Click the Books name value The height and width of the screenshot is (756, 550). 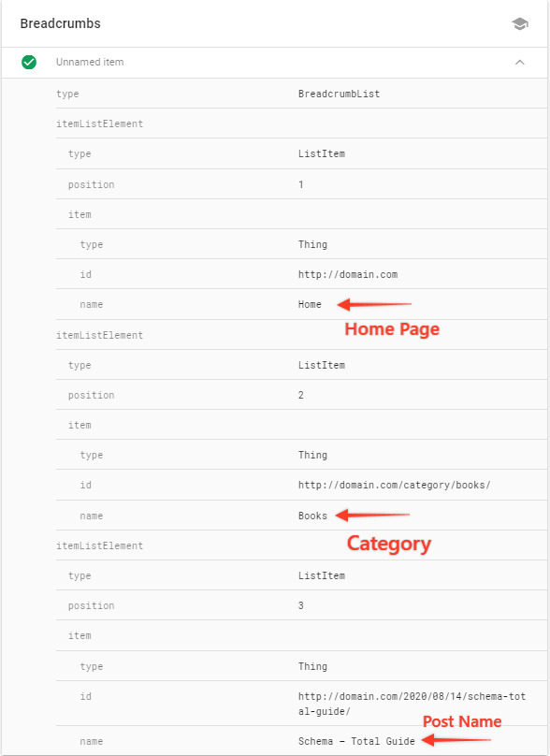312,516
